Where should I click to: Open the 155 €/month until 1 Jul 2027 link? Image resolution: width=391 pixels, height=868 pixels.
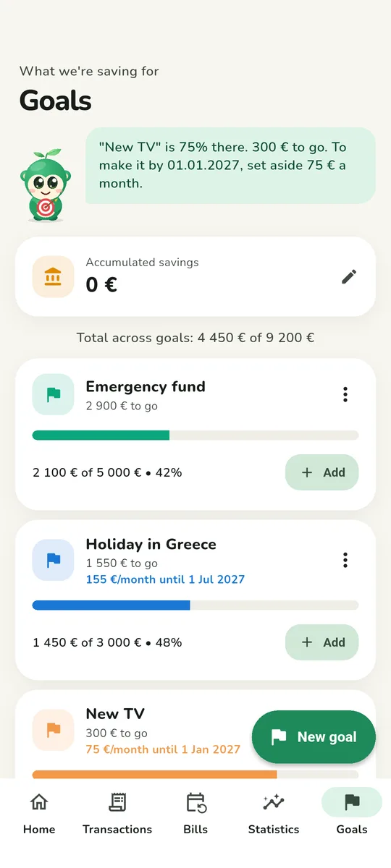[165, 579]
